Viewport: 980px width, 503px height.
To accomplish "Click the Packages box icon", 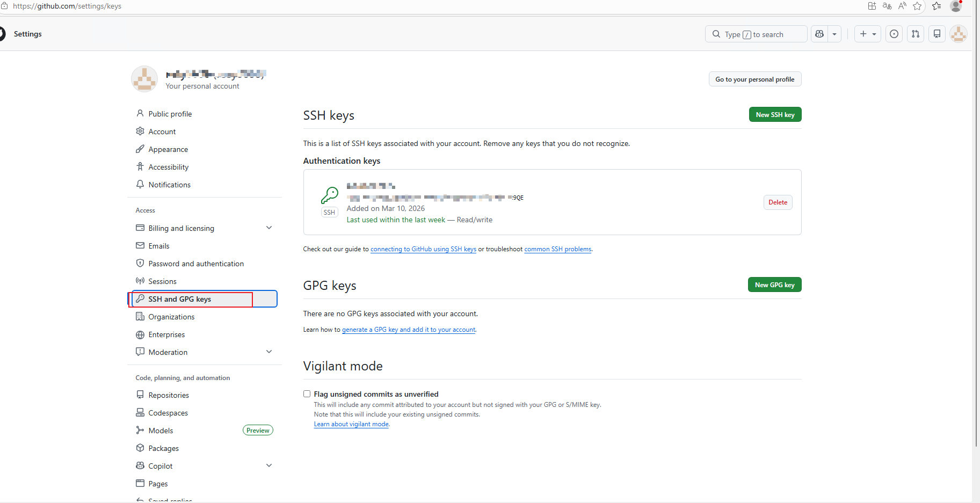I will click(140, 448).
